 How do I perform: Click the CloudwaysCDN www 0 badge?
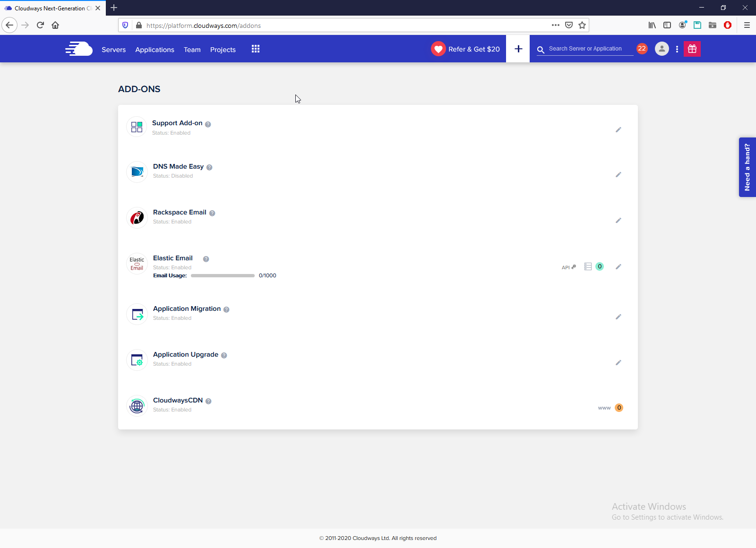coord(619,408)
